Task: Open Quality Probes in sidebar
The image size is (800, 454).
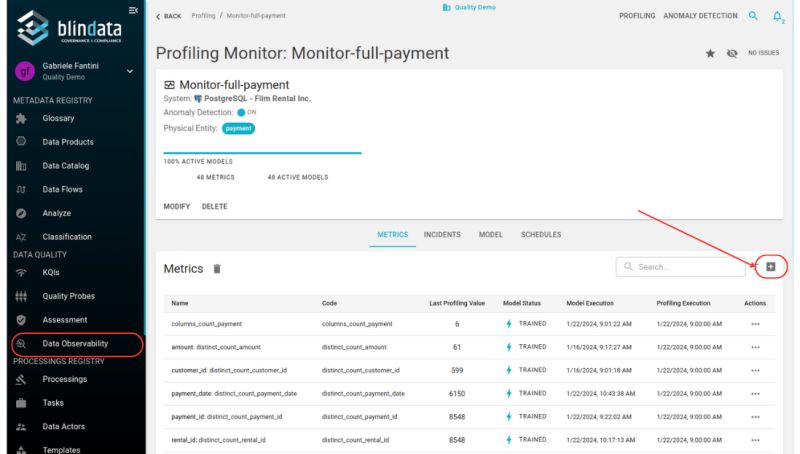Action: [68, 296]
